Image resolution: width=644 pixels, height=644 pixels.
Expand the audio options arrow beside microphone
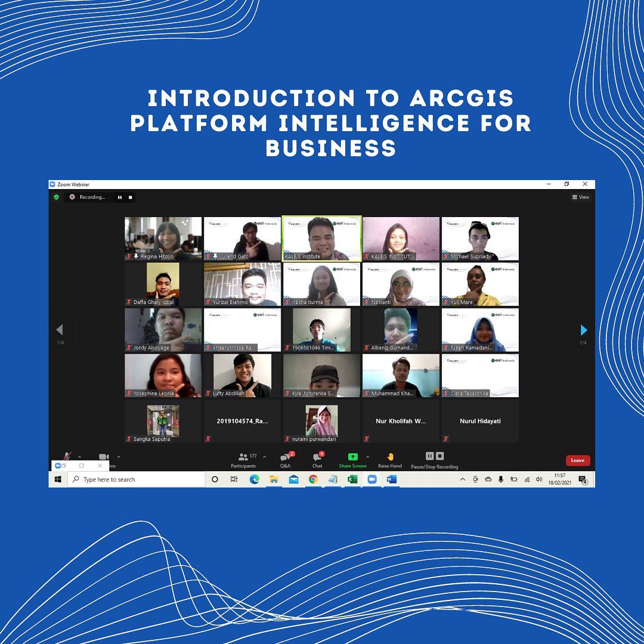[x=79, y=457]
